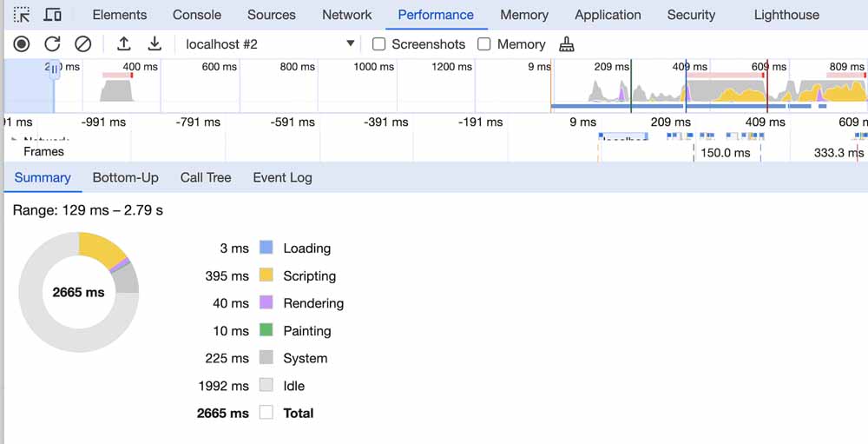Open the Lighthouse tab

pos(786,15)
